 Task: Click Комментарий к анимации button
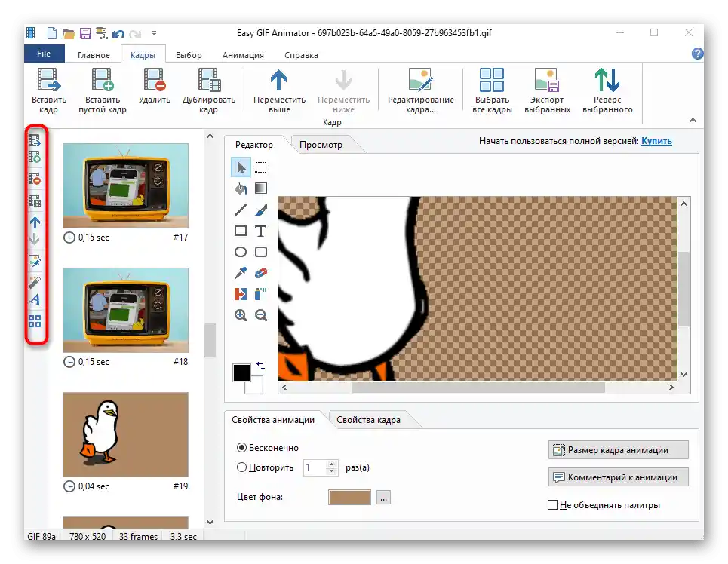point(618,477)
